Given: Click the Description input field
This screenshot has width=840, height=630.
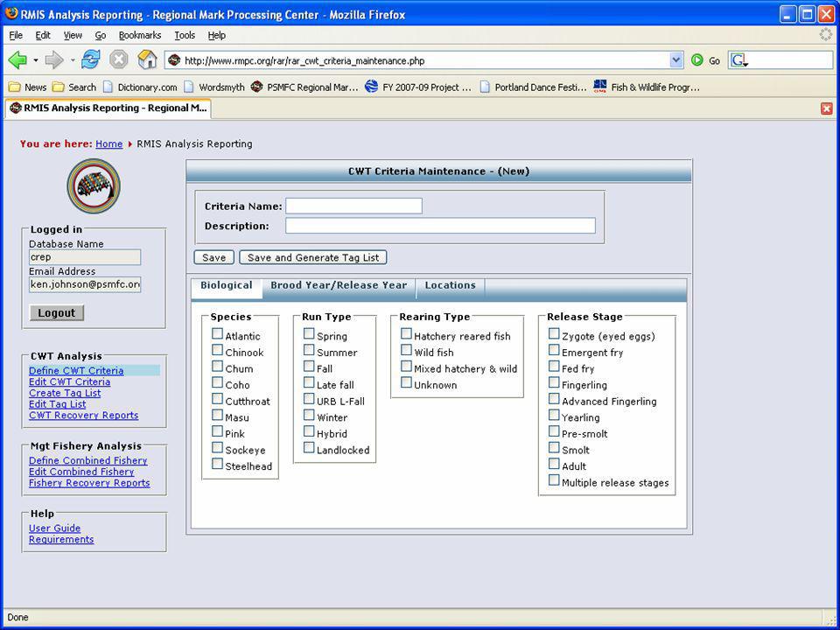Looking at the screenshot, I should point(440,226).
